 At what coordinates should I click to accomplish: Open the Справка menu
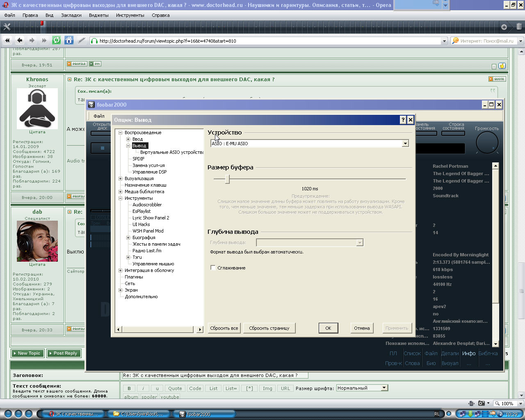tap(160, 15)
